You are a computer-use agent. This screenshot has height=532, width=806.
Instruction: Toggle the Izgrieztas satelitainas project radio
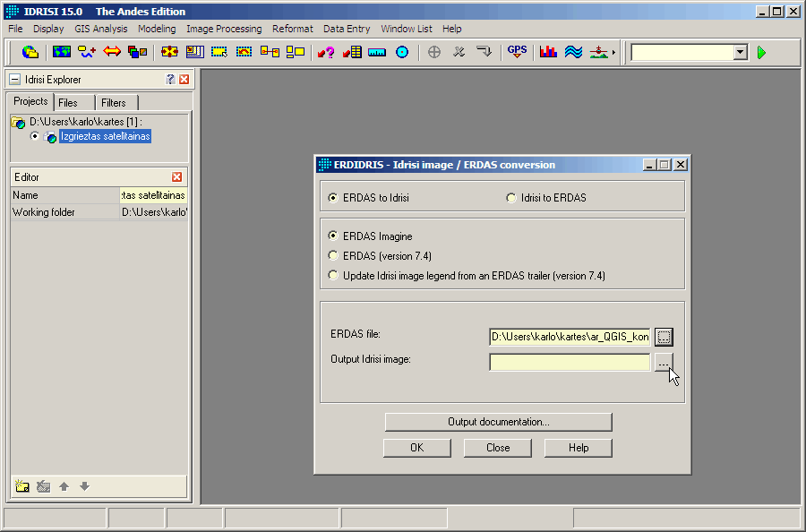pos(34,136)
